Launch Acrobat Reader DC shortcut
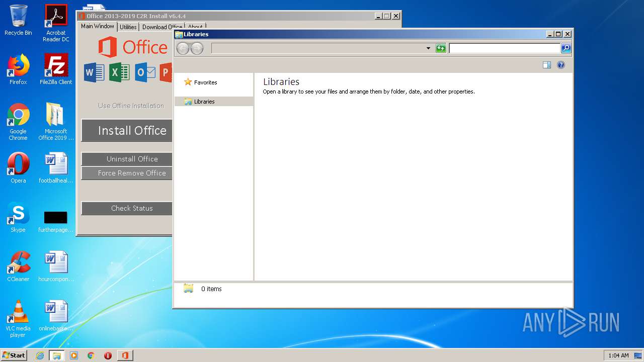644x362 pixels. (x=56, y=23)
